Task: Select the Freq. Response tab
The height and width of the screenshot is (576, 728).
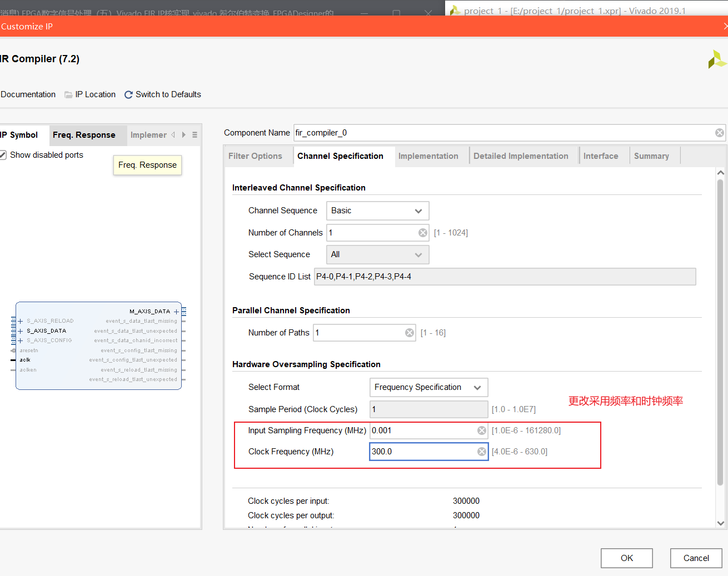Action: tap(84, 135)
